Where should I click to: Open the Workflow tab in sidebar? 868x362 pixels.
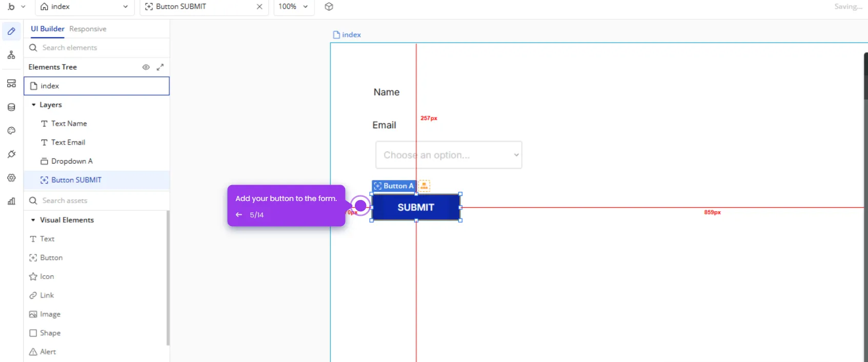[11, 55]
